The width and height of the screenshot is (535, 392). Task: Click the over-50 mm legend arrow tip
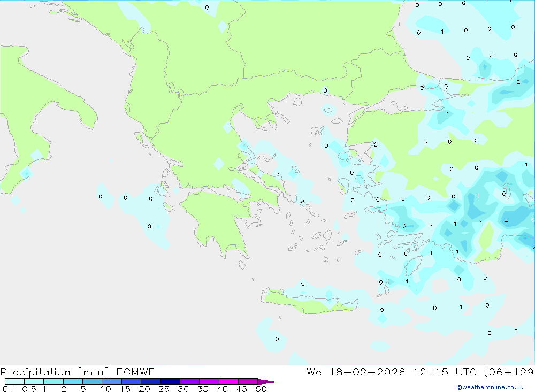point(267,381)
